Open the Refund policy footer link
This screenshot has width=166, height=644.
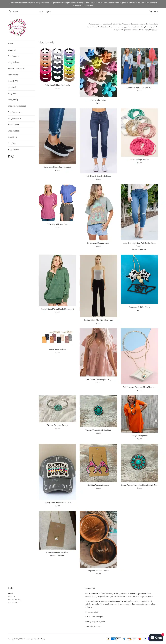tap(13, 602)
